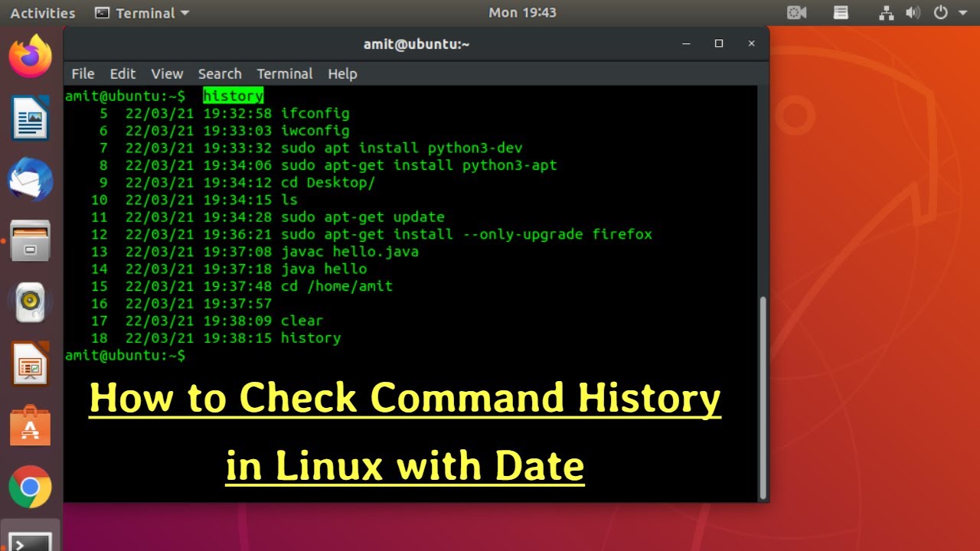Viewport: 980px width, 551px height.
Task: Click line 18 'history' entry
Action: 311,338
